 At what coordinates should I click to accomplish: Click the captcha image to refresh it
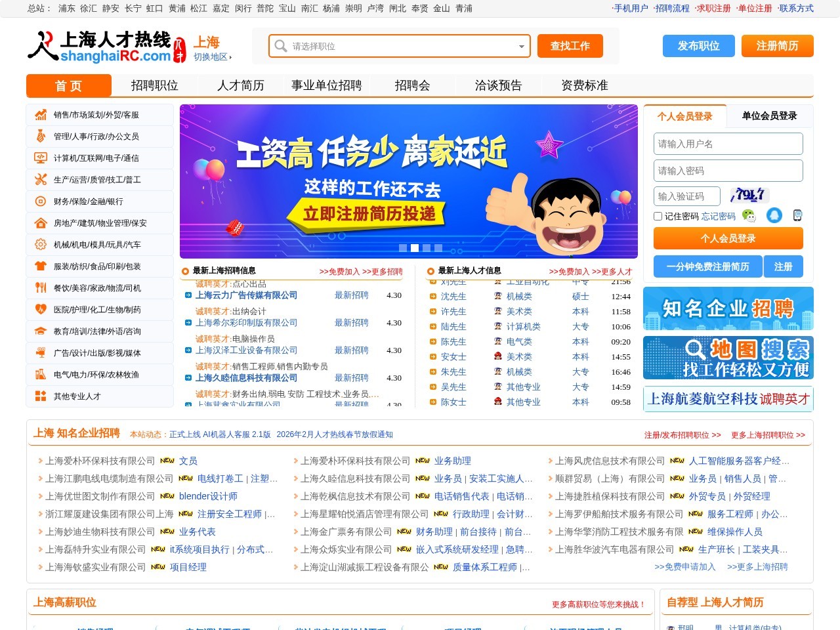click(x=749, y=195)
